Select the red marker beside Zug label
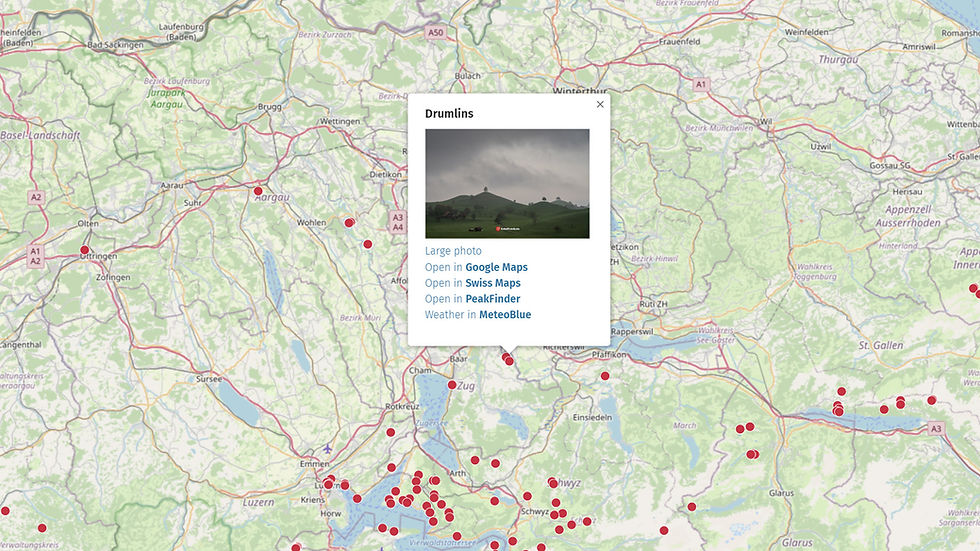Image resolution: width=980 pixels, height=551 pixels. point(452,385)
